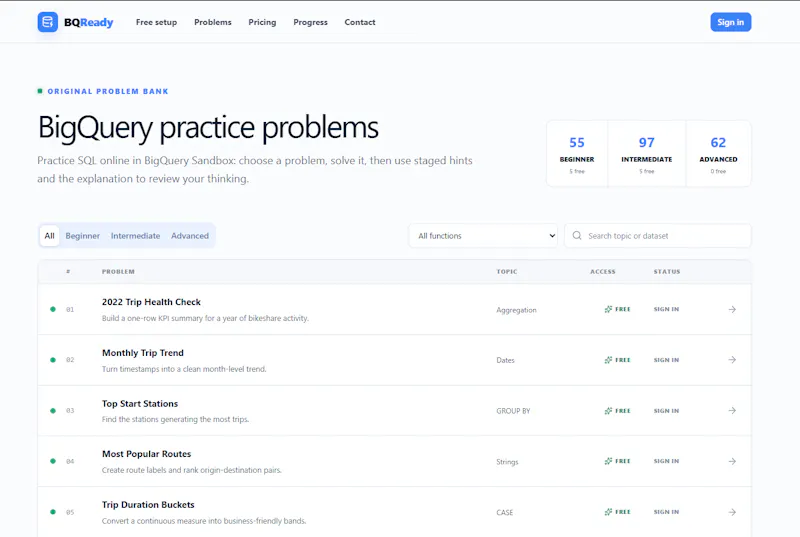Click the row number 03
Image resolution: width=800 pixels, height=537 pixels.
70,411
